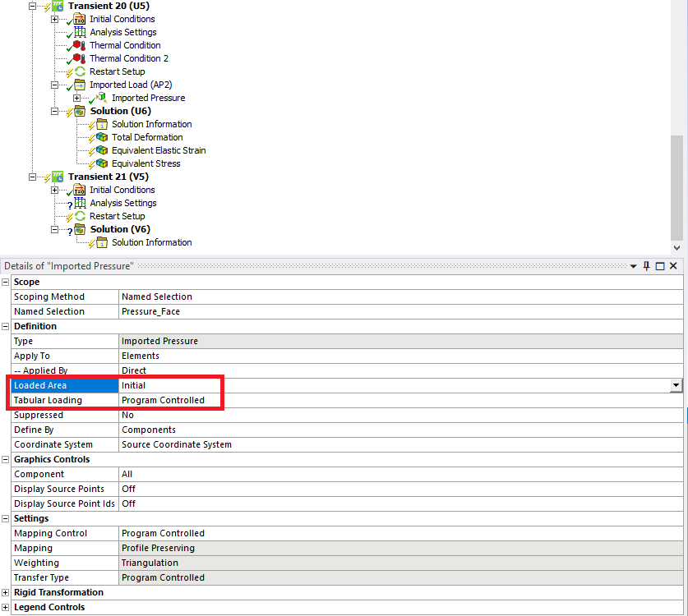Image resolution: width=688 pixels, height=616 pixels.
Task: Click the Initial Conditions icon under Transient 20
Action: pos(80,19)
